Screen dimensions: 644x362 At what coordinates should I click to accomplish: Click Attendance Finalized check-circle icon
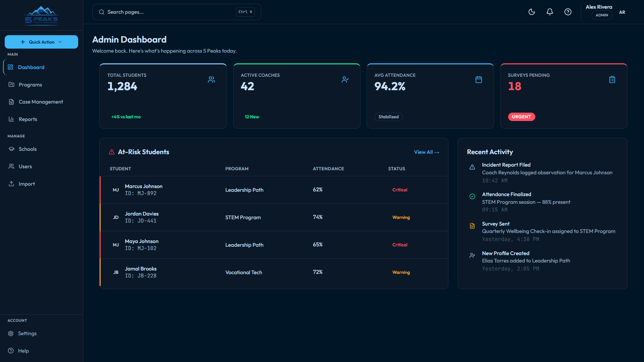click(x=472, y=196)
